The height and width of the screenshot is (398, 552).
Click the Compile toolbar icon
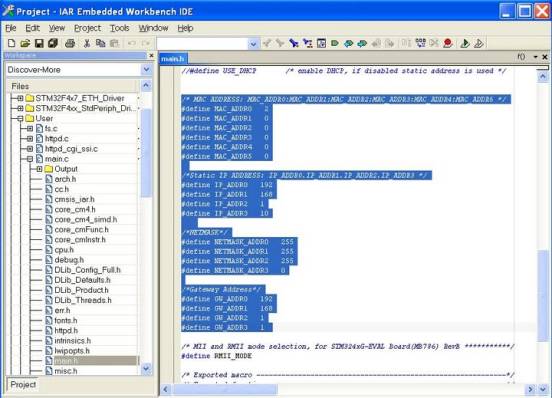(406, 43)
